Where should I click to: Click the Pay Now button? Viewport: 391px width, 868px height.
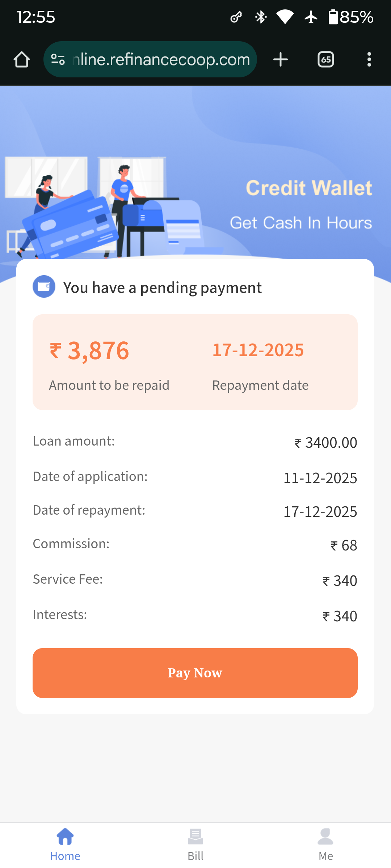click(x=195, y=673)
